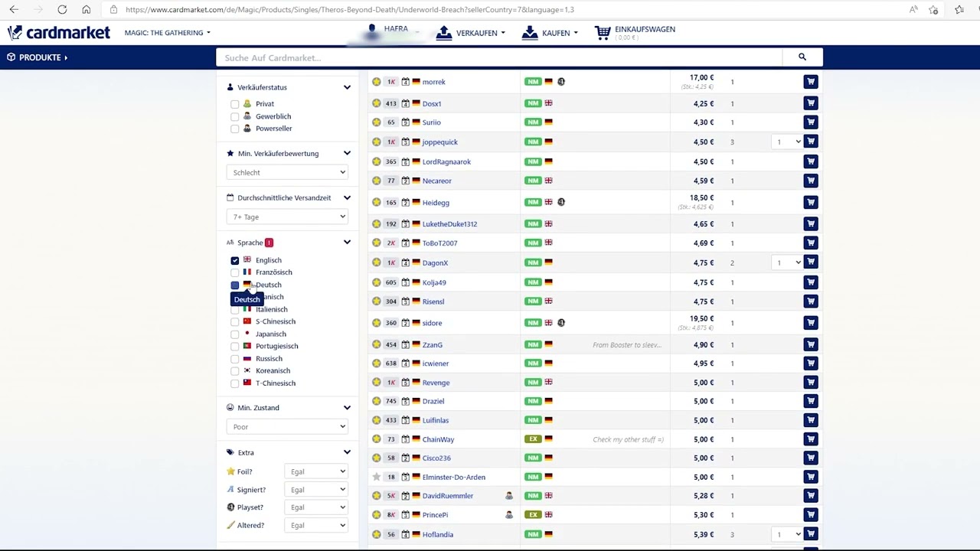
Task: Open the shipping time '7+ Tage' dropdown
Action: pos(287,217)
